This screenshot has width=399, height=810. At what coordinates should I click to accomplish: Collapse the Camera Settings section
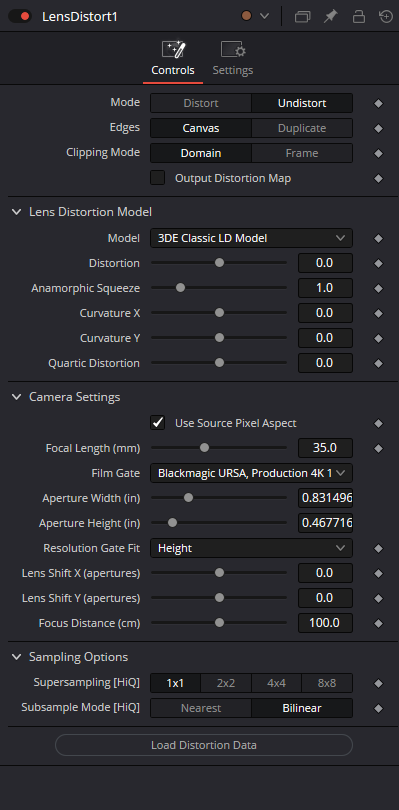17,397
